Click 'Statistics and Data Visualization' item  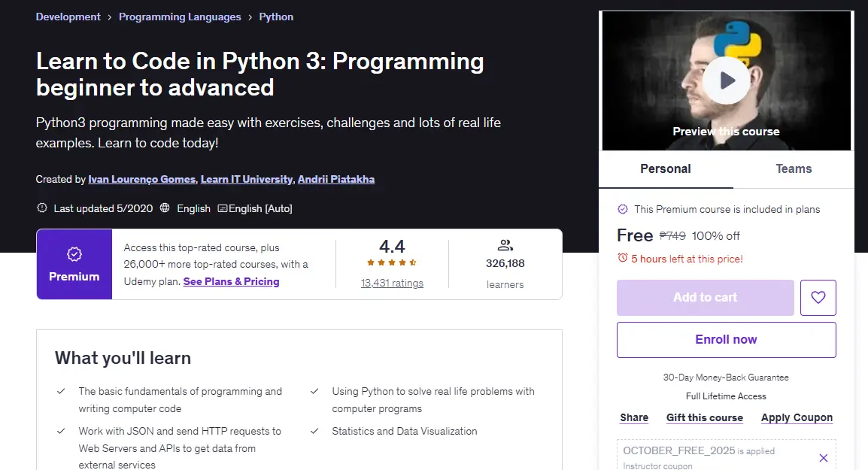point(404,431)
